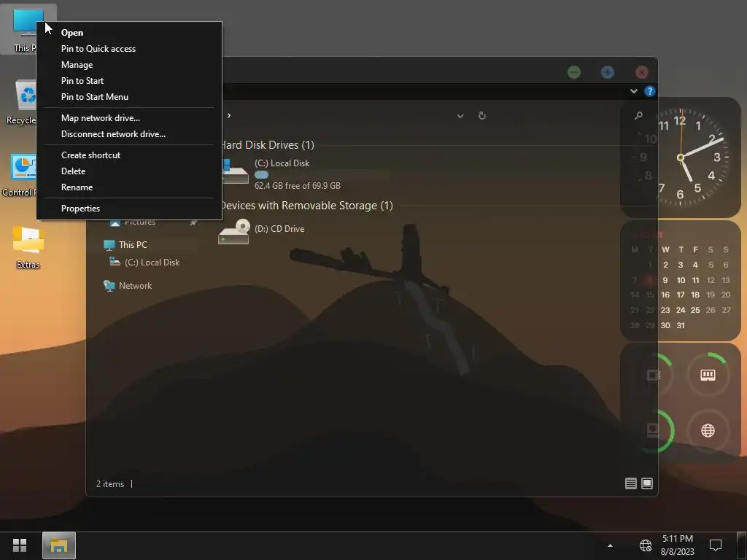
Task: Click the Explorer refresh button
Action: [x=481, y=116]
